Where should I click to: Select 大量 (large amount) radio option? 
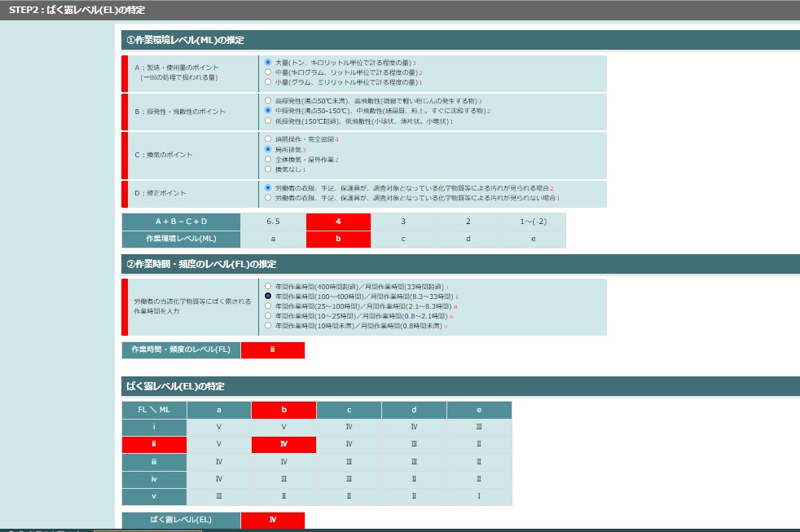click(268, 62)
